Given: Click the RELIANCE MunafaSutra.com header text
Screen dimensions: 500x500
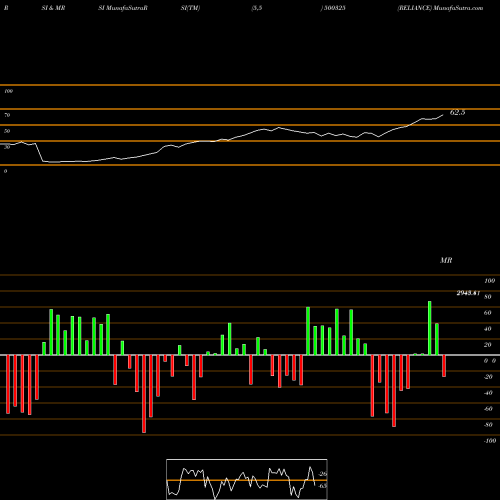Looking at the screenshot, I should [440, 8].
